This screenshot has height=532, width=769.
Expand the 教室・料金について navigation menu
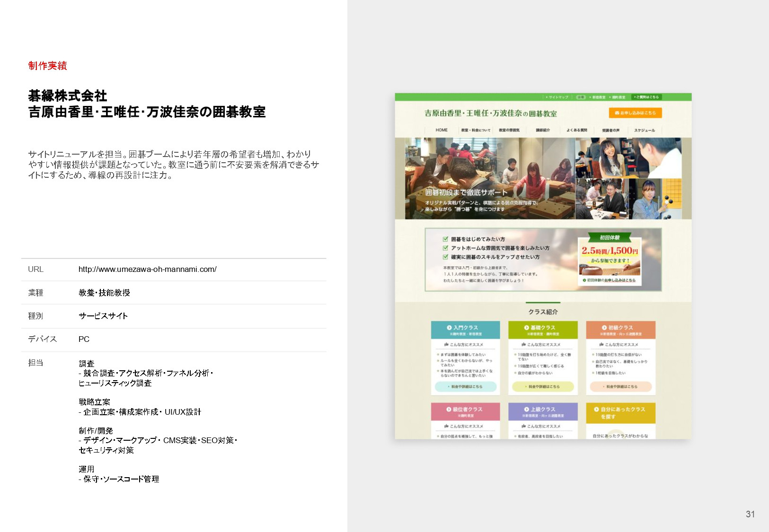476,129
